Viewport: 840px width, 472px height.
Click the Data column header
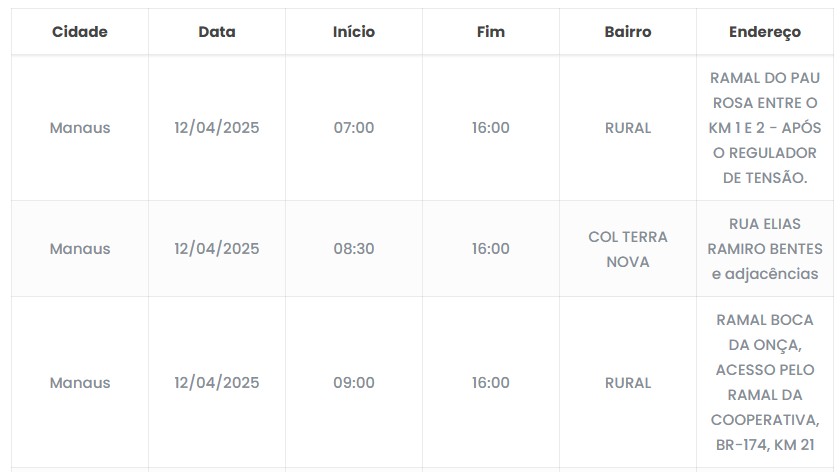[x=217, y=32]
